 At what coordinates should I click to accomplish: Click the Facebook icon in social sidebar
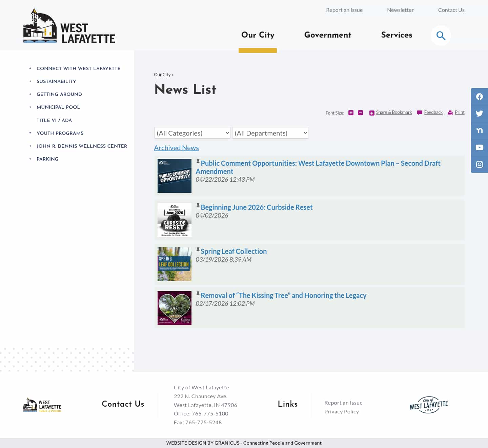click(479, 96)
